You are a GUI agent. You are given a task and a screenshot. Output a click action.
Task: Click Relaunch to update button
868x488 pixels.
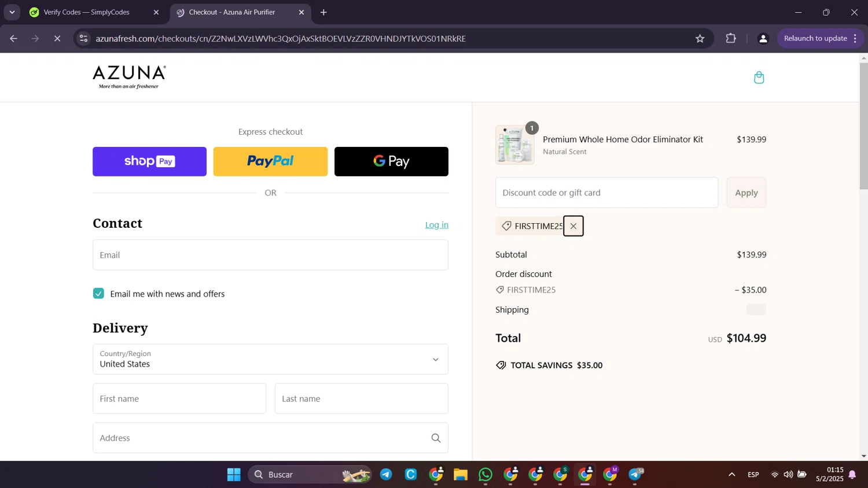[815, 39]
